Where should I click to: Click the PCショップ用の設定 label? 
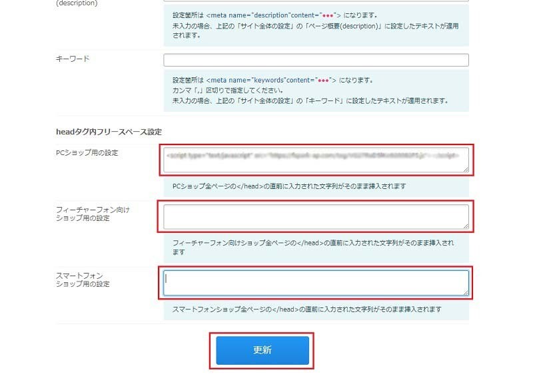[x=87, y=153]
